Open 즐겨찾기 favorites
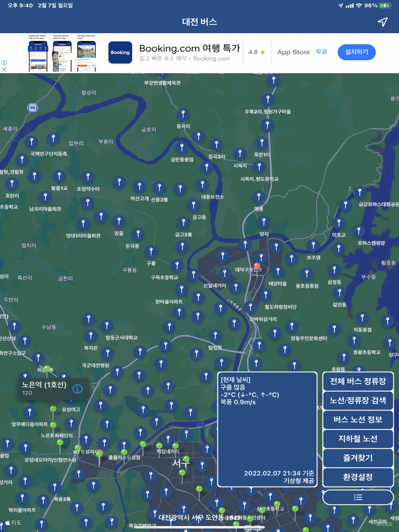The image size is (399, 532). click(358, 458)
